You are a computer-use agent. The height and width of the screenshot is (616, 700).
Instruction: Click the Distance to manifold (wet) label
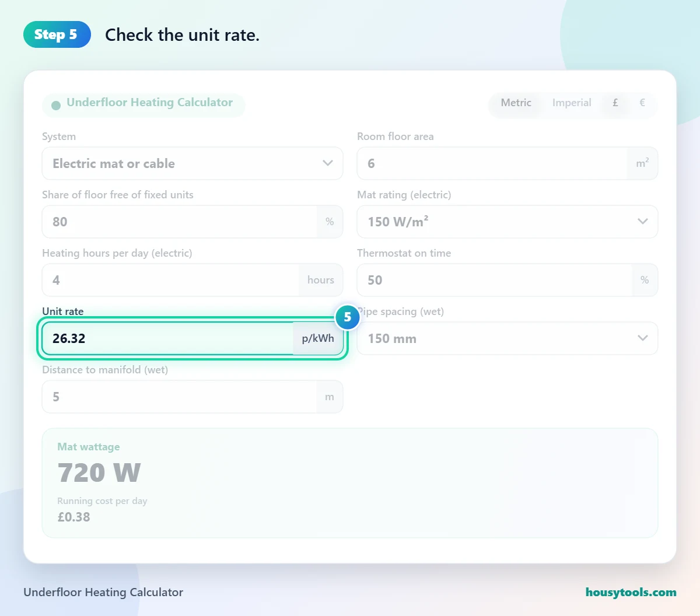coord(105,370)
